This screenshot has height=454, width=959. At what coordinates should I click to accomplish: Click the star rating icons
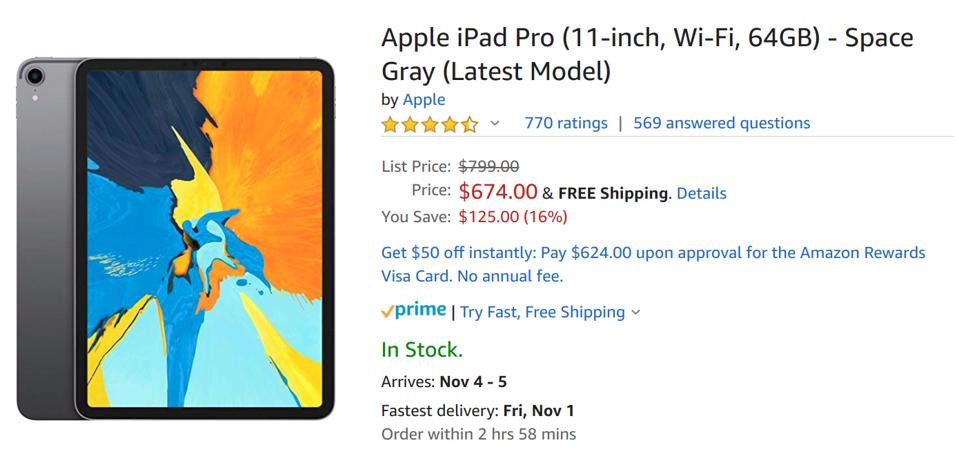pos(430,124)
